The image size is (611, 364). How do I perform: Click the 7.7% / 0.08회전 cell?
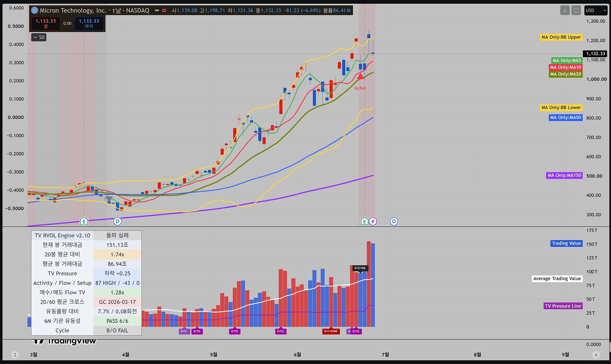tap(117, 312)
